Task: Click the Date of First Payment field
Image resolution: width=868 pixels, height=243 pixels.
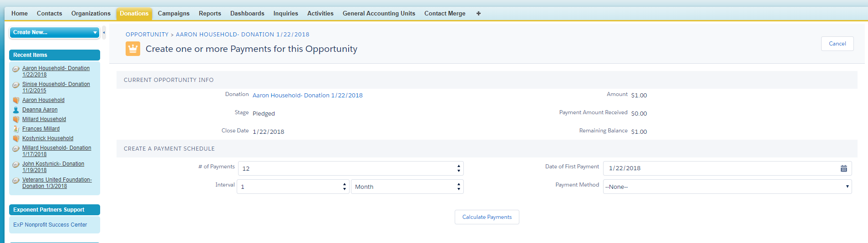Action: (721, 168)
